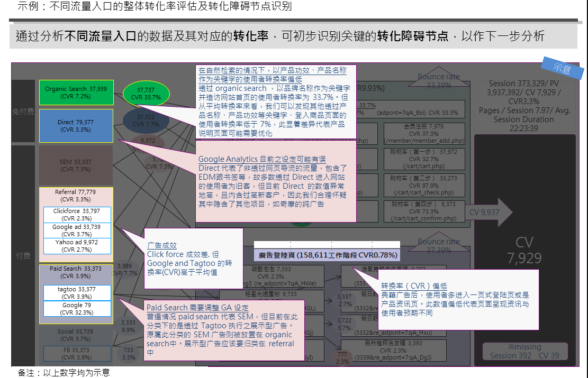Select the FB 33,373 box
This screenshot has height=378, width=588.
[77, 354]
